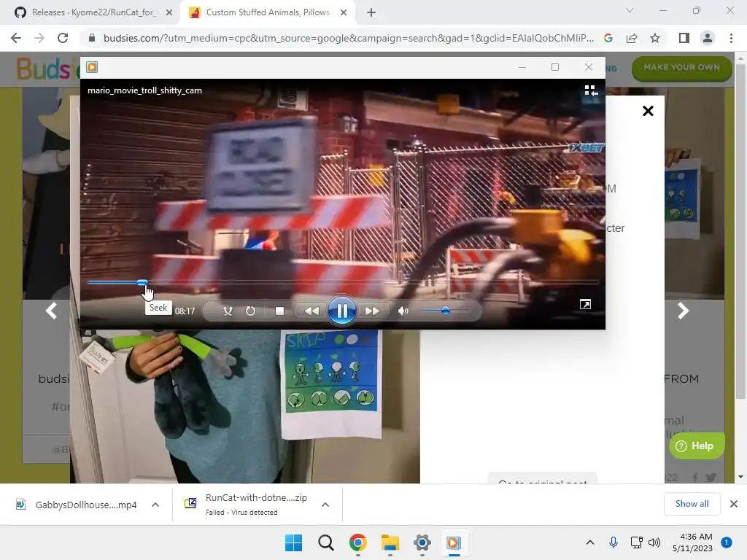
Task: Expand options for RunCat zip download
Action: tap(325, 505)
